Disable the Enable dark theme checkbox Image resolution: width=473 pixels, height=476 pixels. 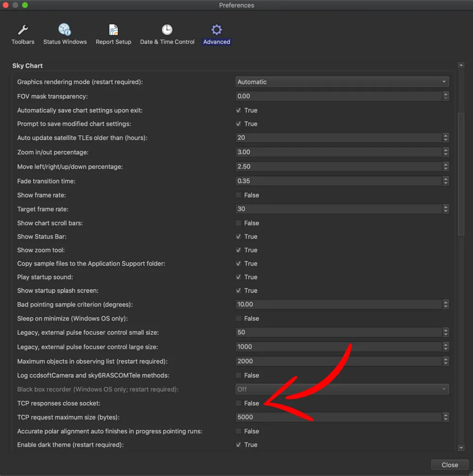(238, 445)
